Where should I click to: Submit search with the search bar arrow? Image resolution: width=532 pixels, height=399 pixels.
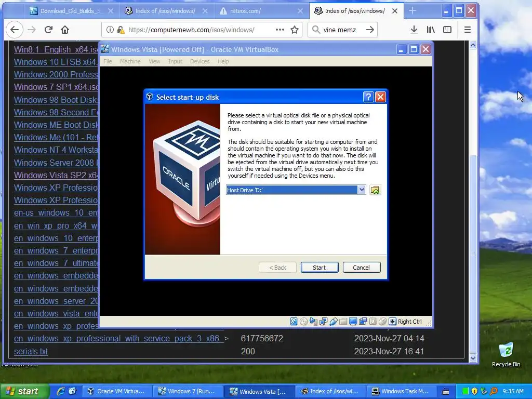click(x=370, y=30)
